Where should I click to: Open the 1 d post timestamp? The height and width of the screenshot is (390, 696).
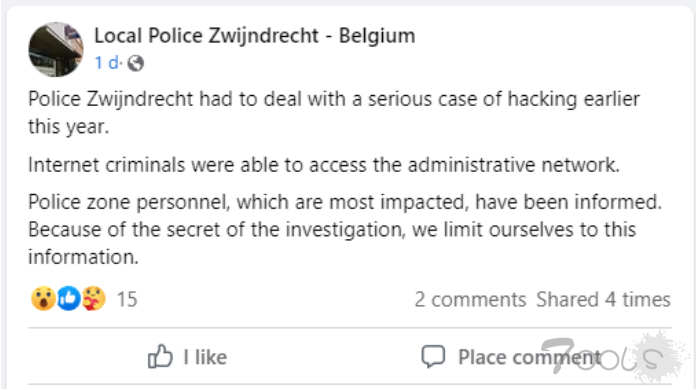(107, 63)
